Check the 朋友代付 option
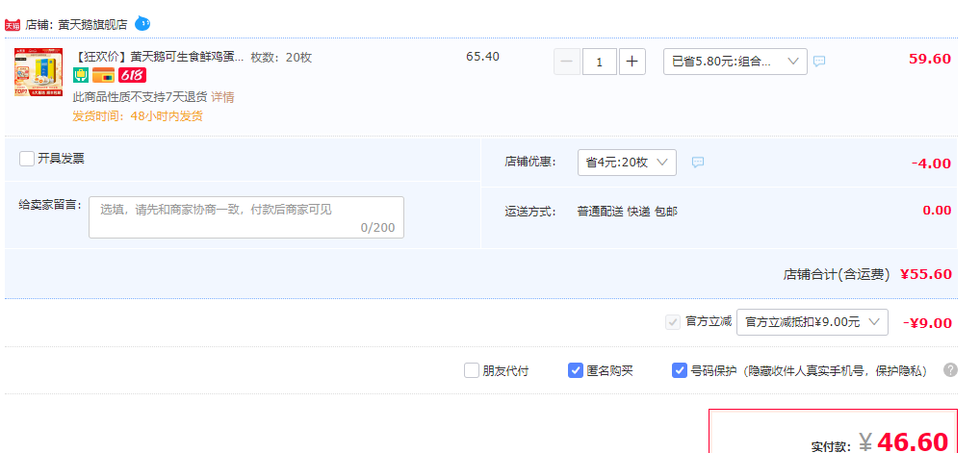 472,370
